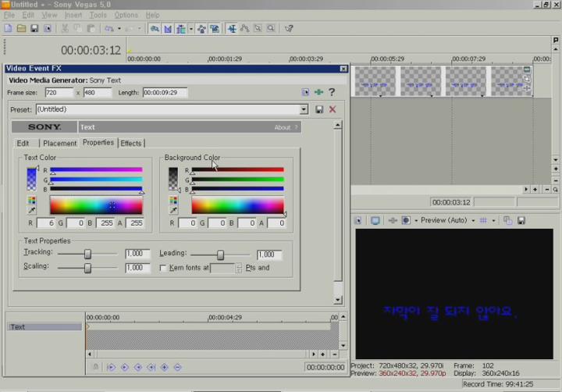Image resolution: width=562 pixels, height=392 pixels.
Task: Click the First Keyframe navigation button
Action: (x=111, y=367)
